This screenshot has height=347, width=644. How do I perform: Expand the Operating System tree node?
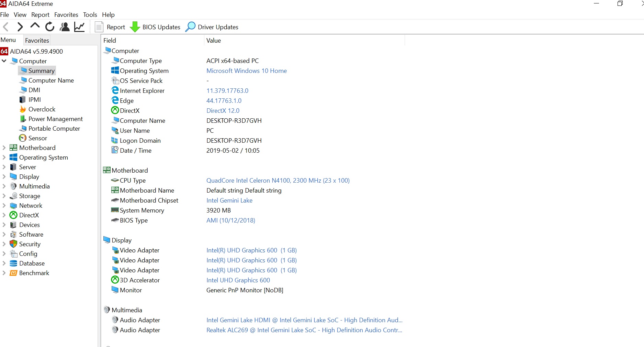[4, 157]
